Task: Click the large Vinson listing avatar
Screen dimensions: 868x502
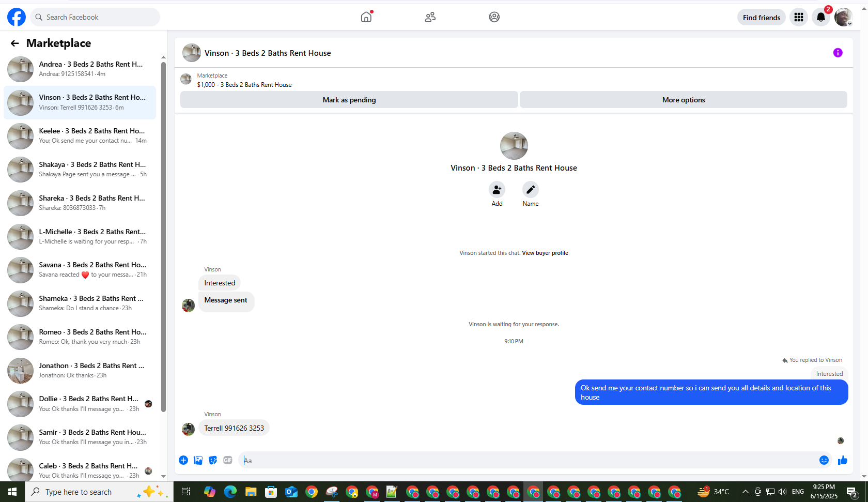Action: coord(514,146)
